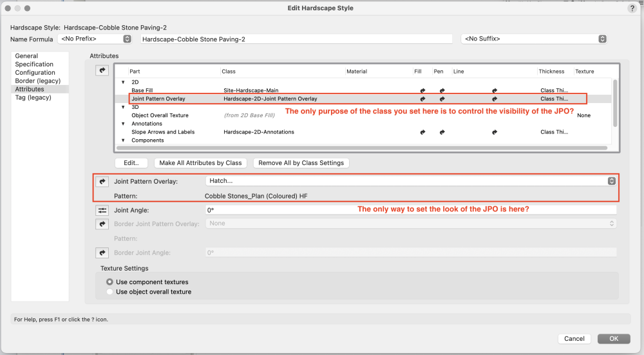644x355 pixels.
Task: Select the Use object overall texture option
Action: pyautogui.click(x=109, y=292)
